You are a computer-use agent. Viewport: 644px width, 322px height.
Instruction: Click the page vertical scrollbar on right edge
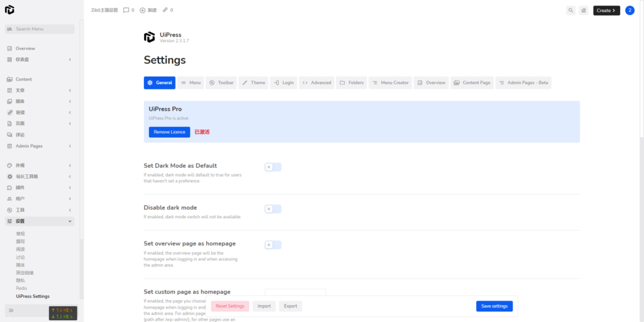(x=641, y=69)
